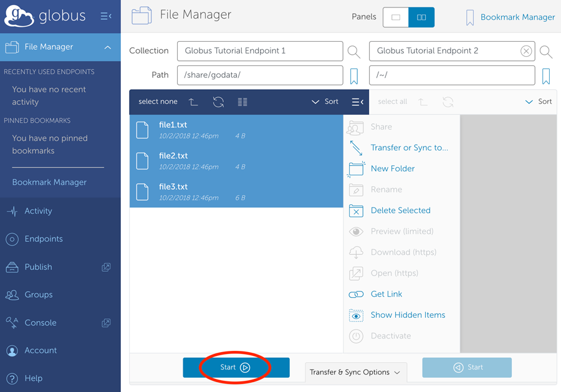
Task: Choose Rename from the action menu
Action: coord(386,189)
